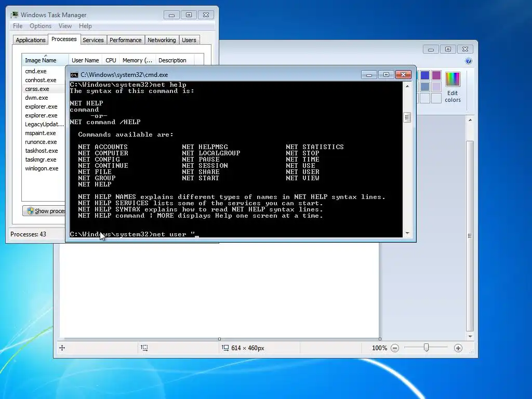532x399 pixels.
Task: Click the Paint zoom slider handle
Action: [x=427, y=348]
